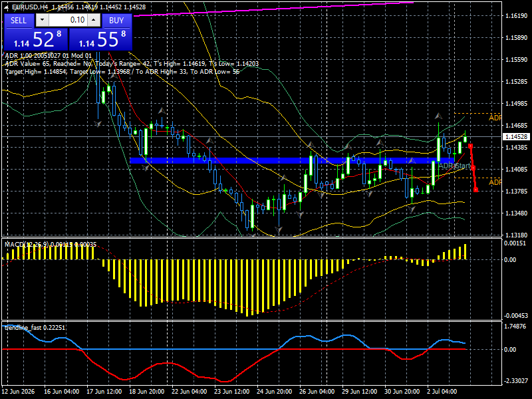Click the '2 Jul 04:00' time label
Image resolution: width=532 pixels, height=399 pixels.
[442, 392]
